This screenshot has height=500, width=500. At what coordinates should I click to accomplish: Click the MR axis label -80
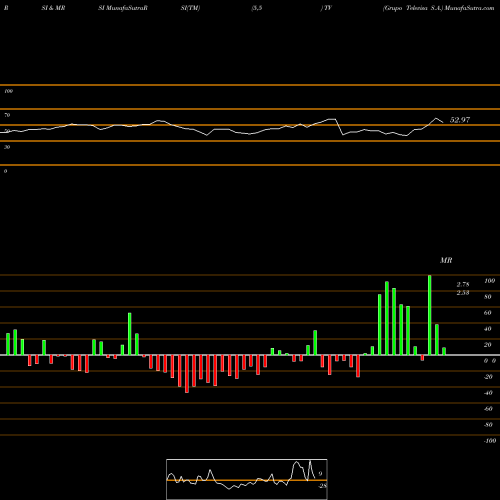(488, 425)
